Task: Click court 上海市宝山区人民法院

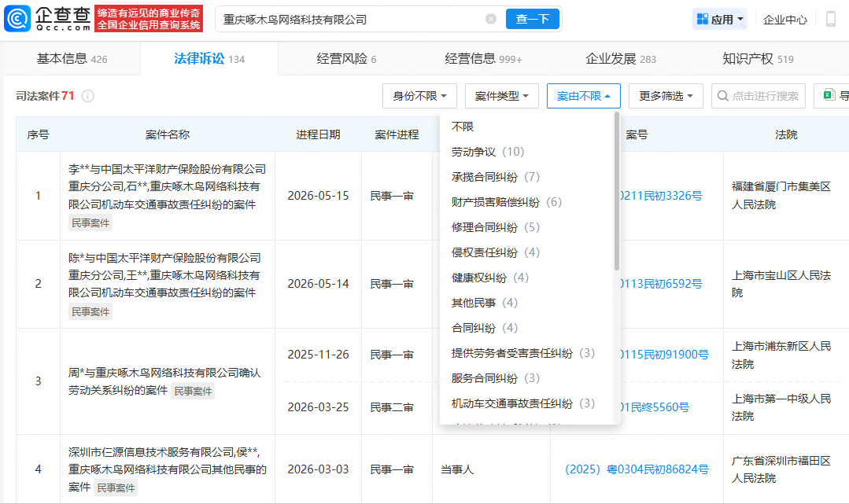Action: (x=781, y=284)
